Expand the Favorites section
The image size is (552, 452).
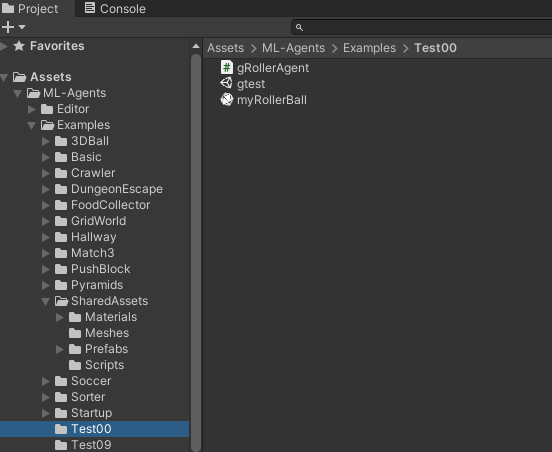(4, 46)
